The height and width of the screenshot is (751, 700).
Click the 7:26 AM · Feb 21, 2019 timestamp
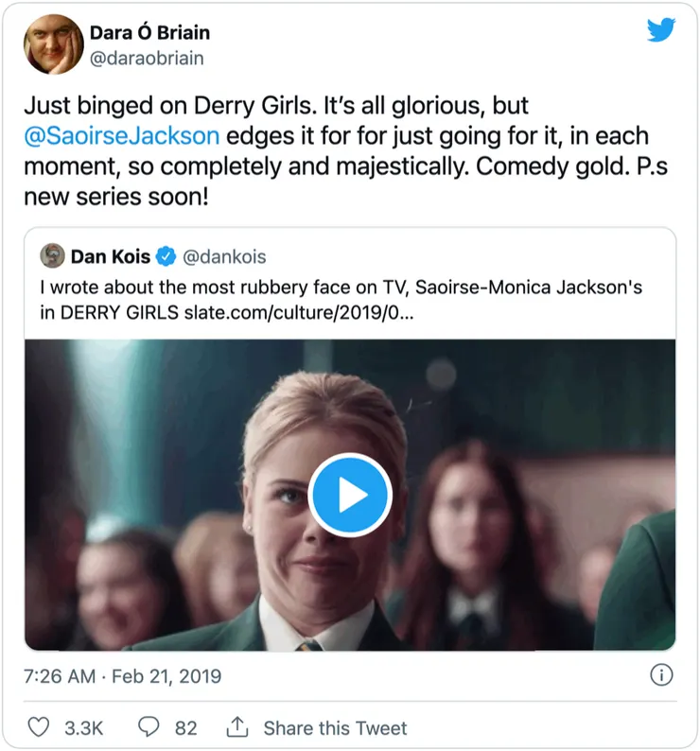pos(123,676)
